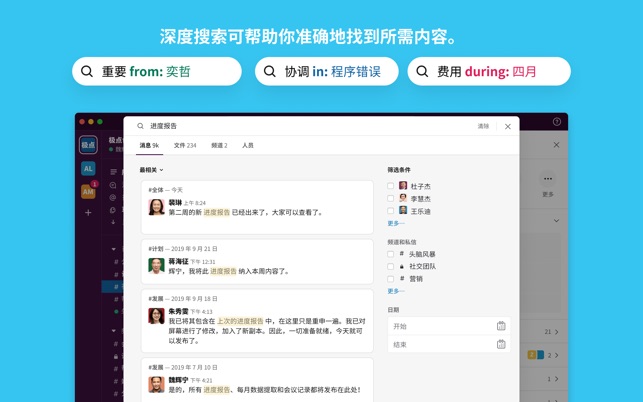Click 杜子杰's avatar in the filters

point(403,186)
